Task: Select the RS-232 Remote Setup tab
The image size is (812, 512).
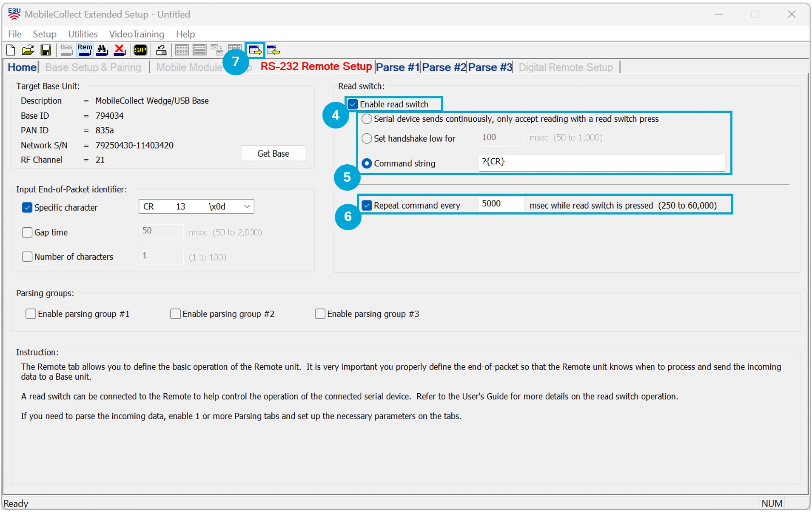Action: (x=316, y=66)
